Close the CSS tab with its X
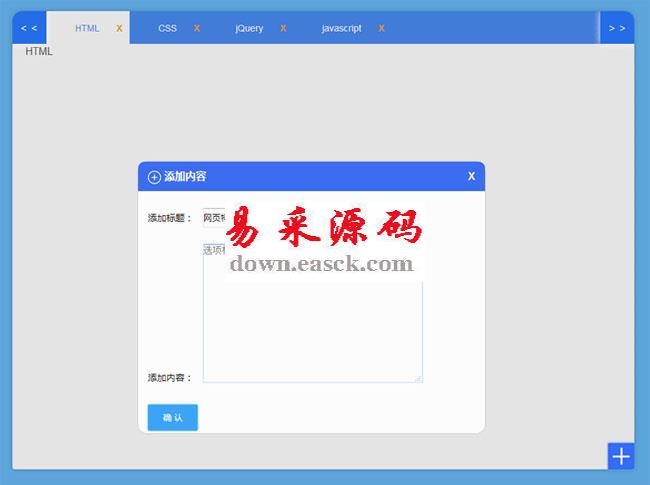 197,28
